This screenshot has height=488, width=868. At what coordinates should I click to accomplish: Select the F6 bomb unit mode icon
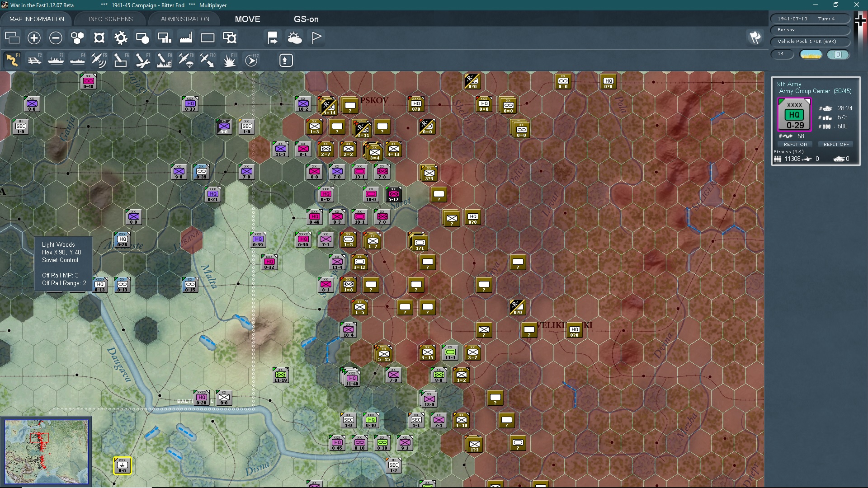coord(121,60)
